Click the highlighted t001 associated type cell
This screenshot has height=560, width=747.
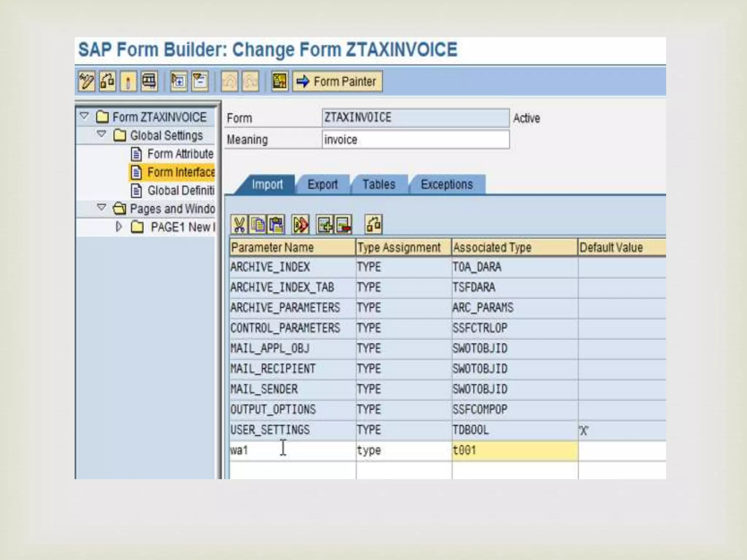click(515, 450)
